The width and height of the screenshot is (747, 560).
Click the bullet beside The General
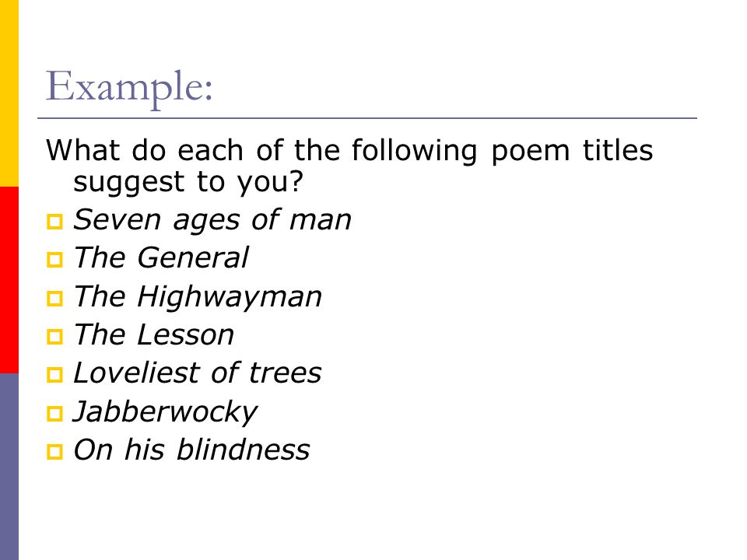coord(54,260)
